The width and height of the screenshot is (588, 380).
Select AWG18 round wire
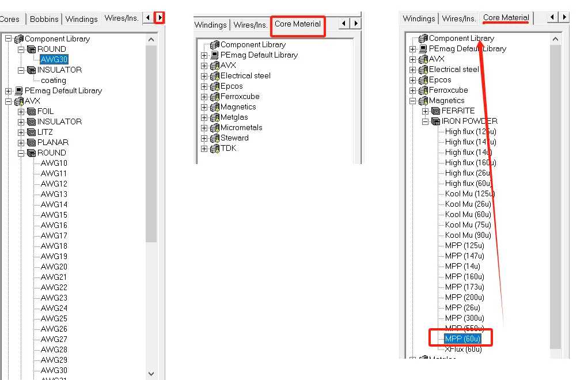click(x=54, y=246)
